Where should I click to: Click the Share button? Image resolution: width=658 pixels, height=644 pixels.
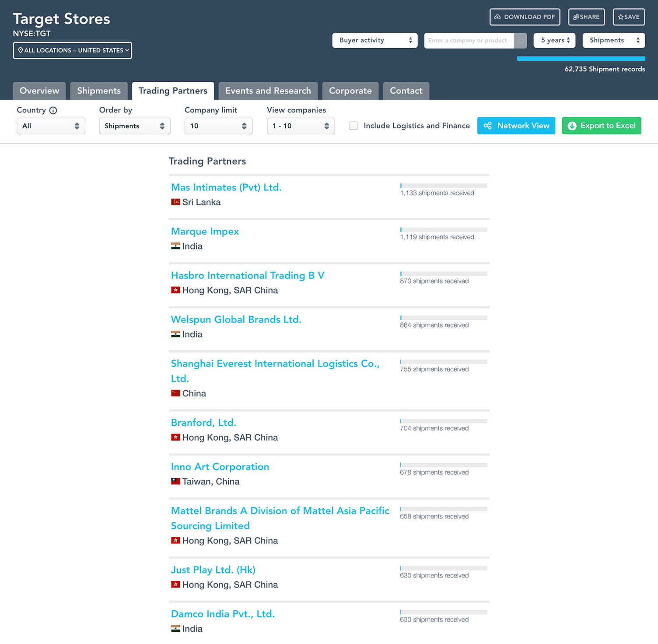tap(587, 17)
